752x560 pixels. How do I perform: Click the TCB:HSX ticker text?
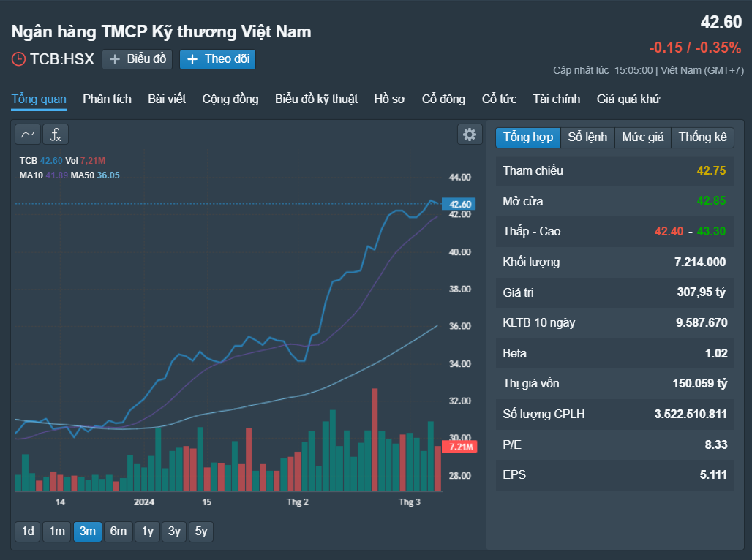62,59
